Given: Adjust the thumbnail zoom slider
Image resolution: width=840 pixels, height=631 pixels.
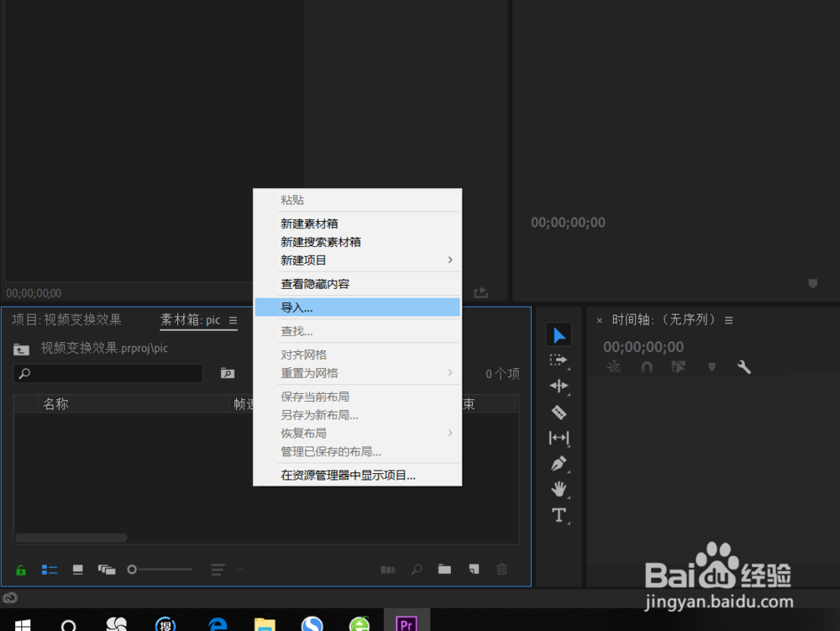Looking at the screenshot, I should tap(159, 570).
